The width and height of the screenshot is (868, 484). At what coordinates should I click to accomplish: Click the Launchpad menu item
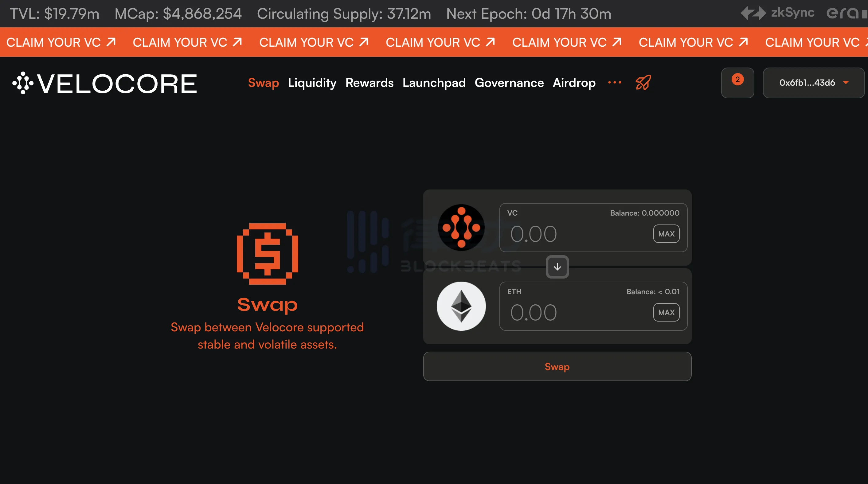[x=433, y=83]
